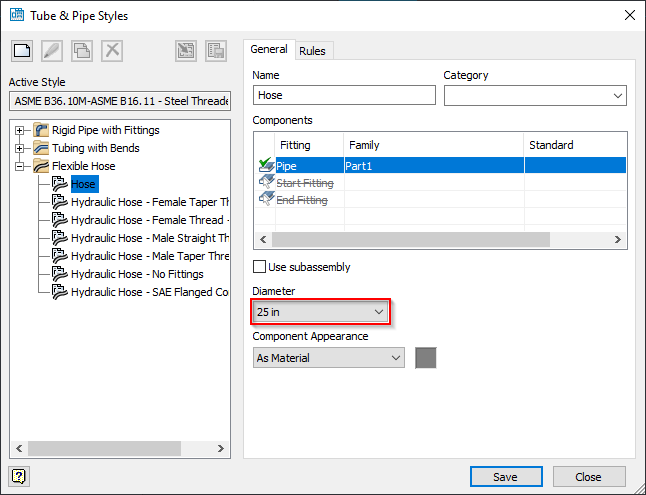Open the Category dropdown

pyautogui.click(x=535, y=95)
